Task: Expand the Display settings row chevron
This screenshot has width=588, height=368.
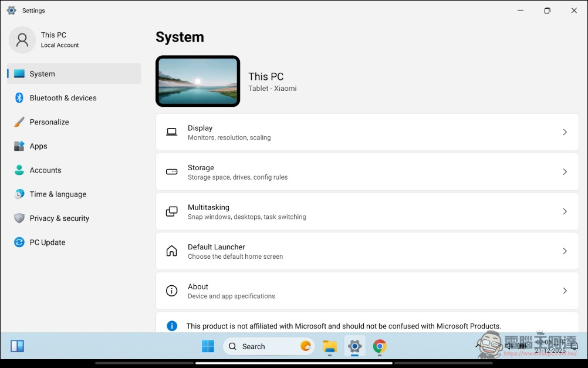Action: (x=565, y=132)
